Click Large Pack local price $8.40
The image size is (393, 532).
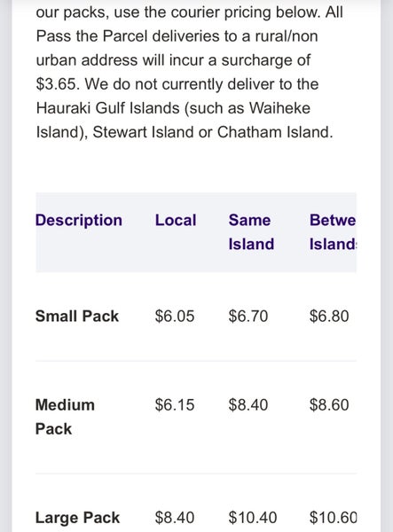pos(175,518)
